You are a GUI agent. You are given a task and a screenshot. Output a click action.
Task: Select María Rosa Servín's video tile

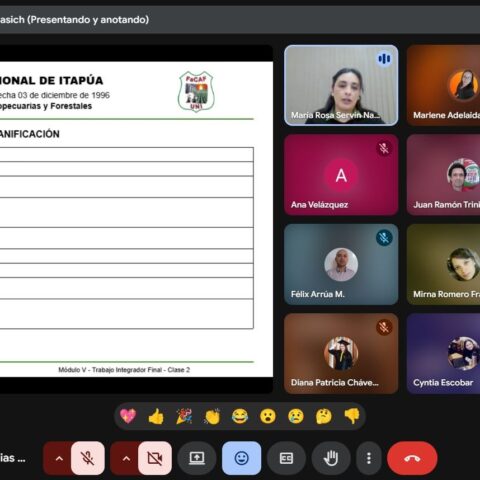point(341,85)
